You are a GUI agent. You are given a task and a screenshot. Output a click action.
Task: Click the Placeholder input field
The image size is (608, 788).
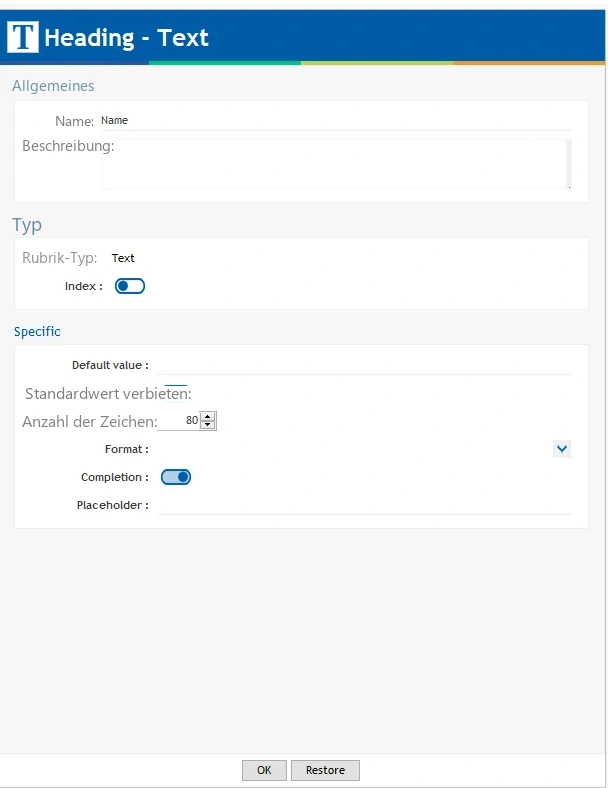point(364,505)
